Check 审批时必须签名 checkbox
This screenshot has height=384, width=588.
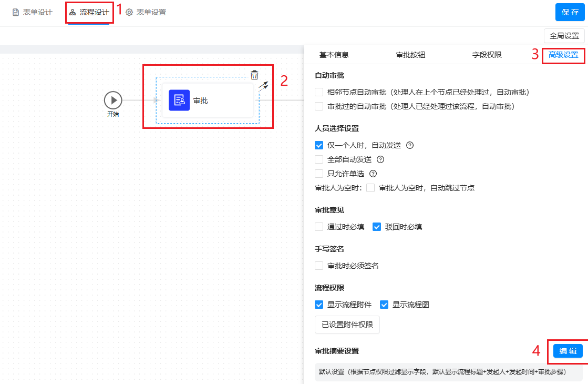pos(319,266)
